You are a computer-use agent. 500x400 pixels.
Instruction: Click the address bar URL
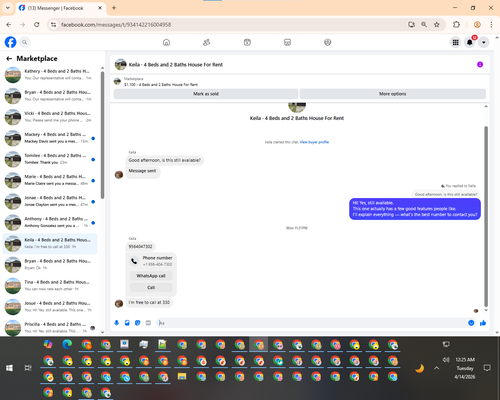coord(116,25)
